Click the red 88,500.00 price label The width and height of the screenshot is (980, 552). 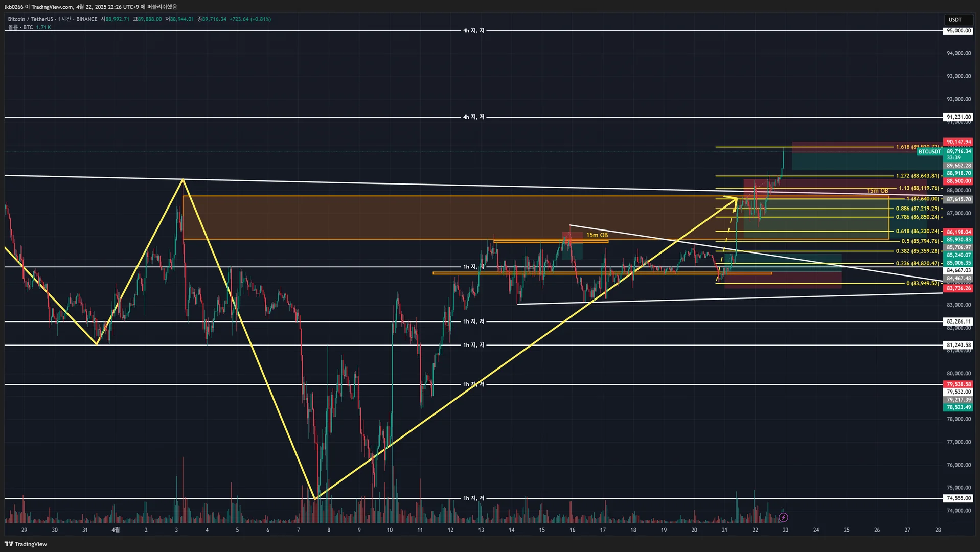tap(959, 181)
